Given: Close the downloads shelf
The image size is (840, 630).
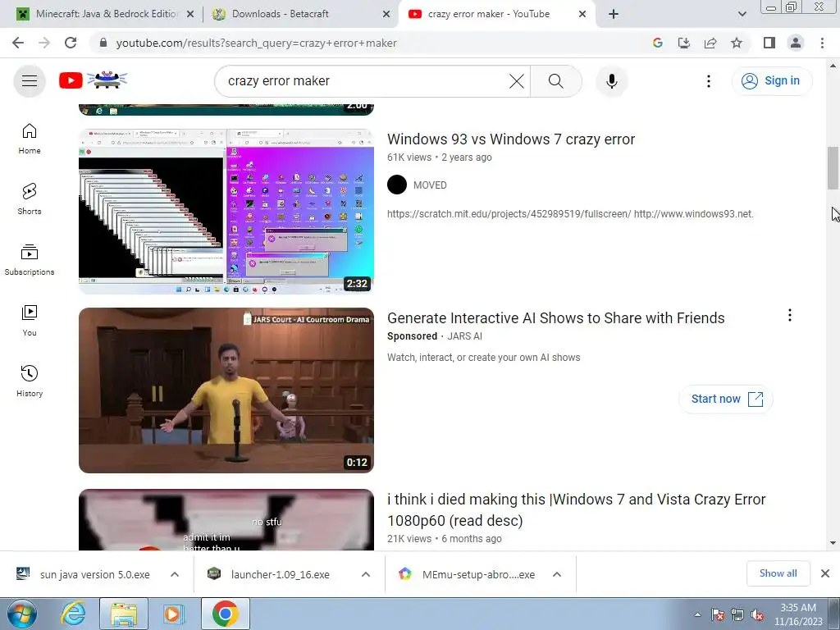Looking at the screenshot, I should tap(825, 573).
